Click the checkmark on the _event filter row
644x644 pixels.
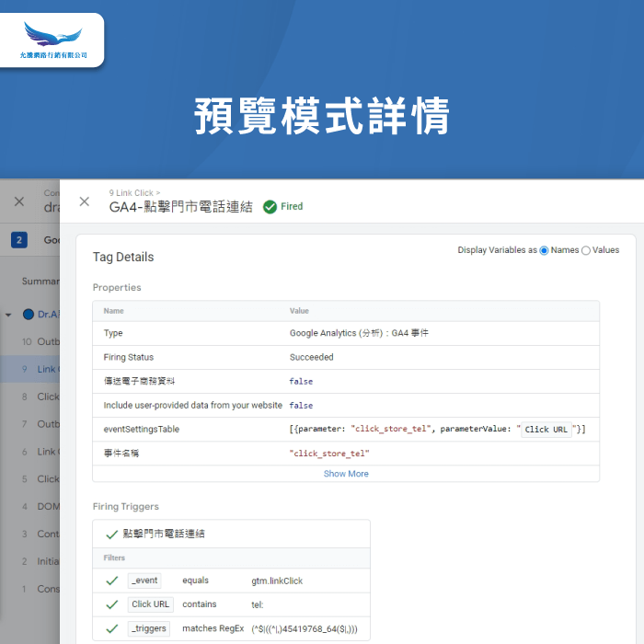coord(111,581)
